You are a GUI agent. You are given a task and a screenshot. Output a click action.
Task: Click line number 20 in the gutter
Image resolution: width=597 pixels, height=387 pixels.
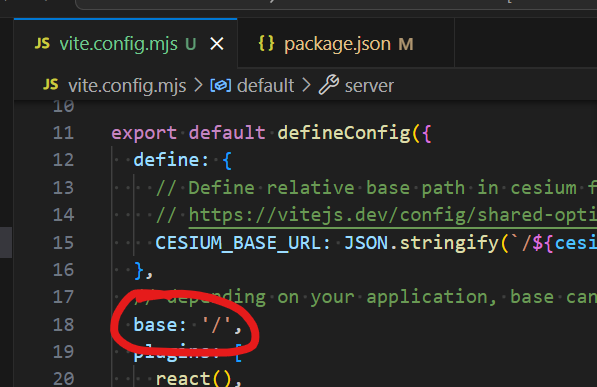click(x=63, y=379)
